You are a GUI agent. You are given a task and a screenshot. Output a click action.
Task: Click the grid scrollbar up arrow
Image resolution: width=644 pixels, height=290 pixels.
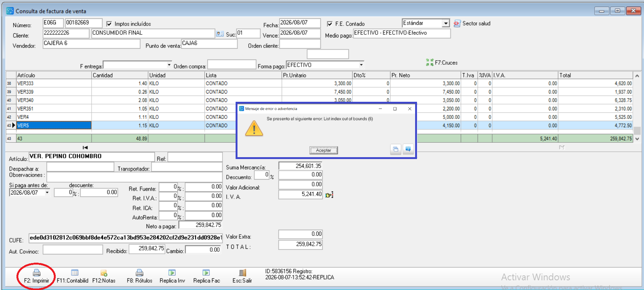[637, 76]
